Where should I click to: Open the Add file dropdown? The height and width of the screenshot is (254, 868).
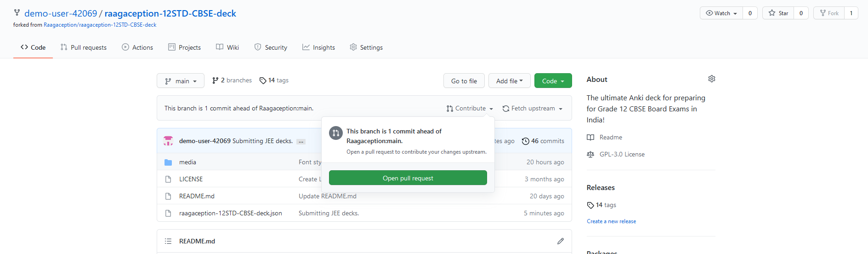[509, 81]
